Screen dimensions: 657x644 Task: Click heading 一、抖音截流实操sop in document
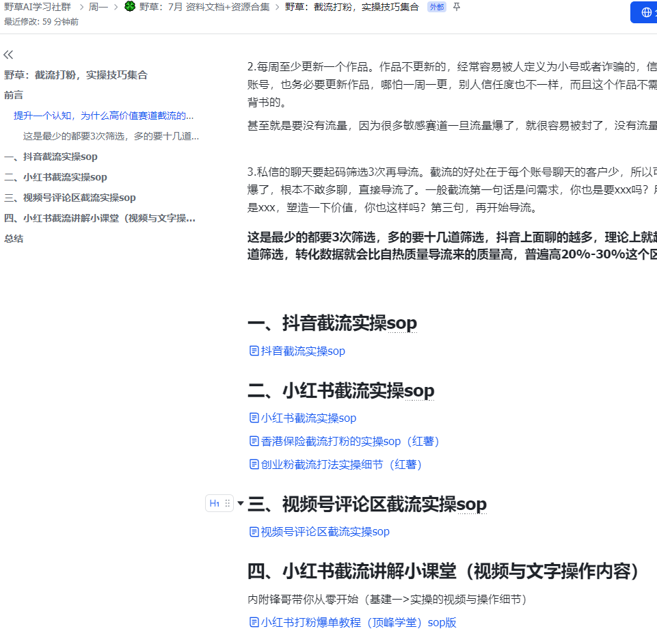pyautogui.click(x=332, y=323)
